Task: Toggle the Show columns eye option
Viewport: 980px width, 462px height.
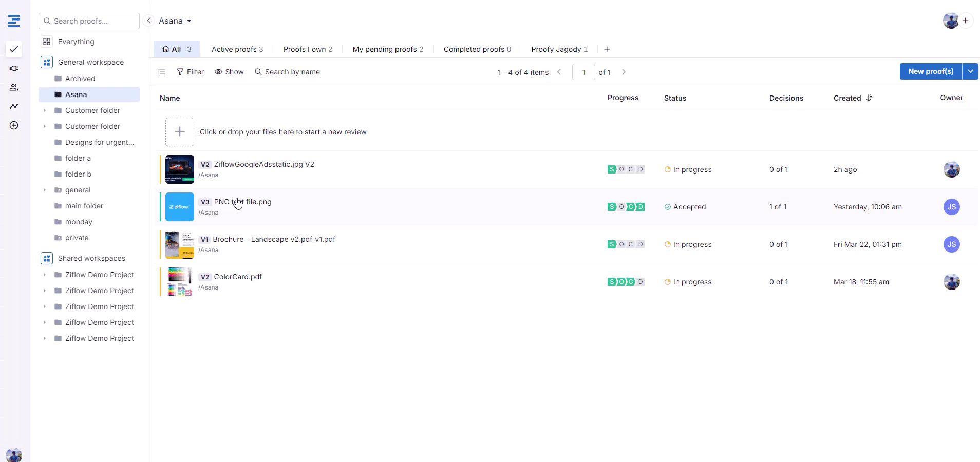Action: click(x=229, y=72)
